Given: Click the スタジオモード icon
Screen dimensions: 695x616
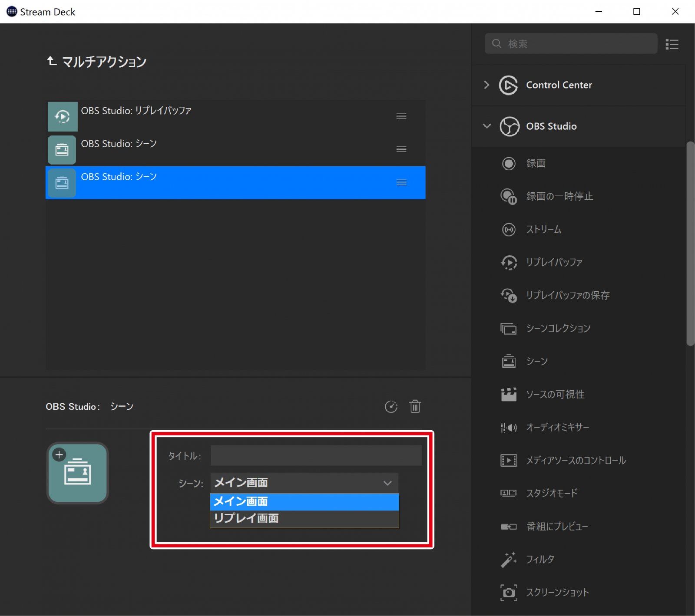Looking at the screenshot, I should pos(509,493).
